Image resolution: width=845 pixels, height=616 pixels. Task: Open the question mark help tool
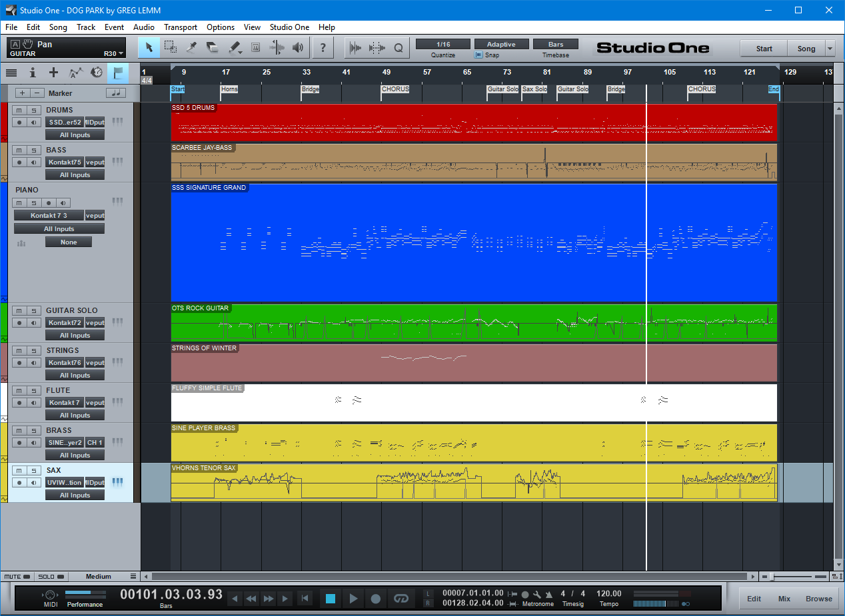(323, 47)
